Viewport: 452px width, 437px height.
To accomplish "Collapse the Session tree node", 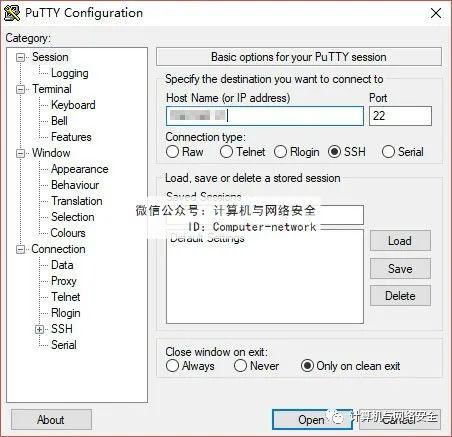I will coord(21,57).
